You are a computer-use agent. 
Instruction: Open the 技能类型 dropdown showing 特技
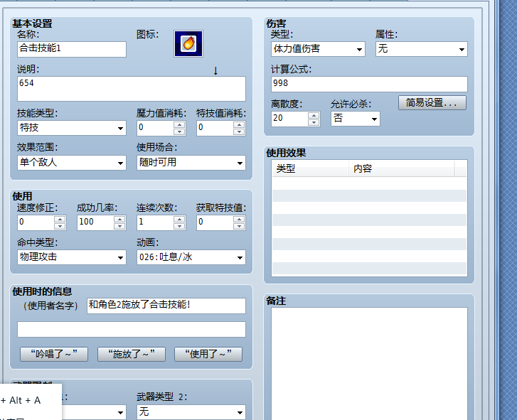(72, 128)
